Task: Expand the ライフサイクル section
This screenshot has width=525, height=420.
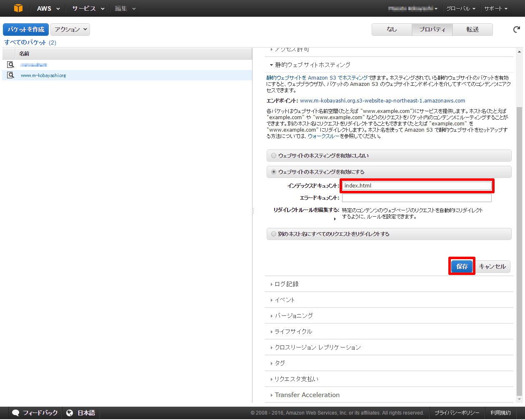Action: [x=291, y=331]
